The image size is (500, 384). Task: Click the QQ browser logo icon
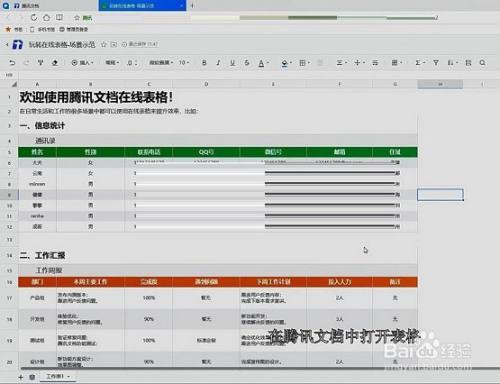[x=6, y=5]
